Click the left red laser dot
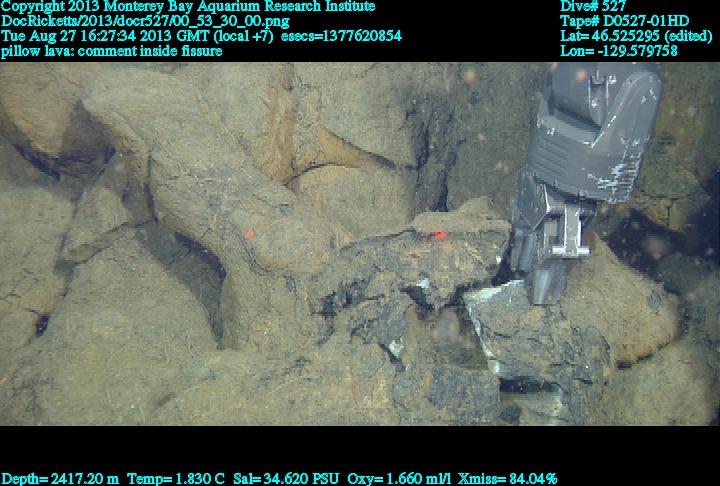 249,235
